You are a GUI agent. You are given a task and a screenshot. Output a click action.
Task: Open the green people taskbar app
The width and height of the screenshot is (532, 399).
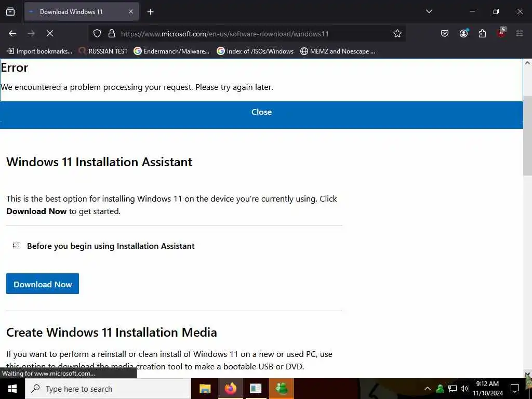tap(282, 389)
